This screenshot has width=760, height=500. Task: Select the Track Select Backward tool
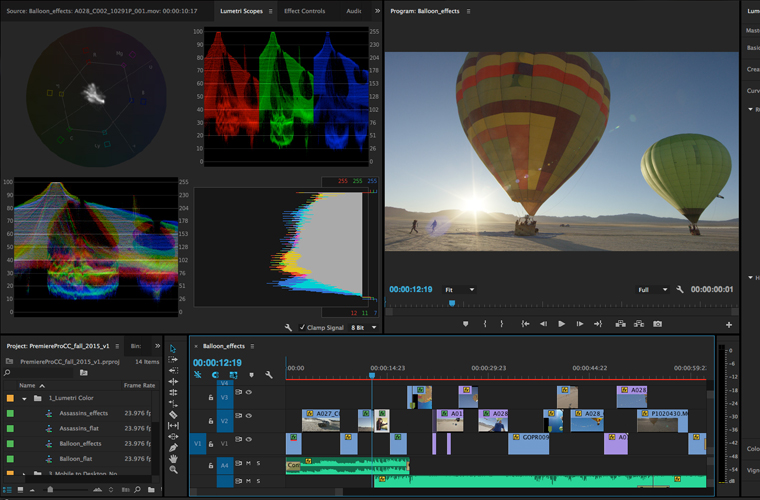pyautogui.click(x=173, y=371)
